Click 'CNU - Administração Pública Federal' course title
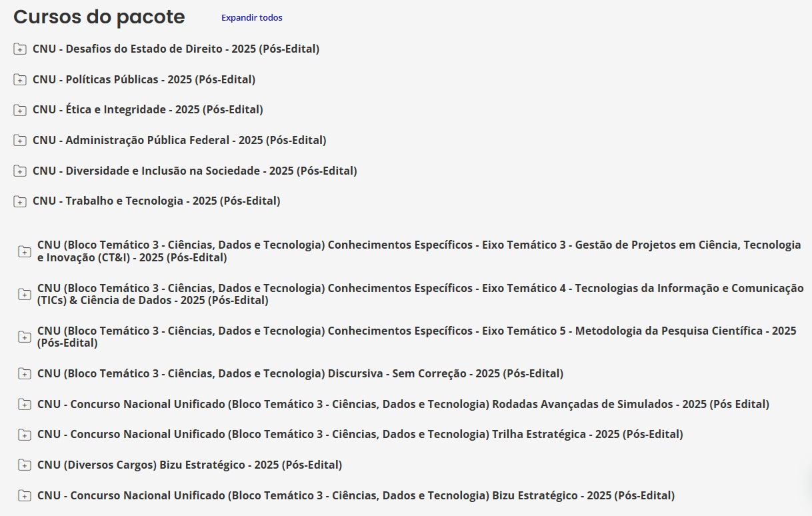Viewport: 812px width, 516px height. (179, 140)
